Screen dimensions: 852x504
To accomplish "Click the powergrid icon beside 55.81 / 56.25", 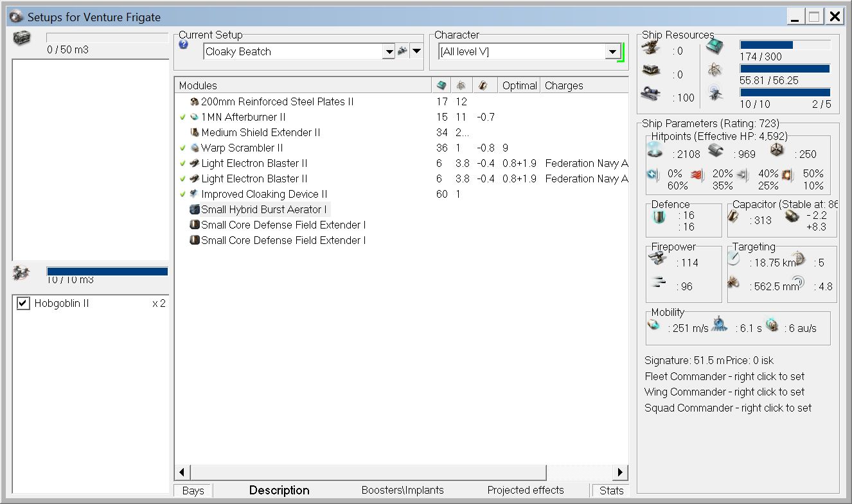I will [715, 70].
